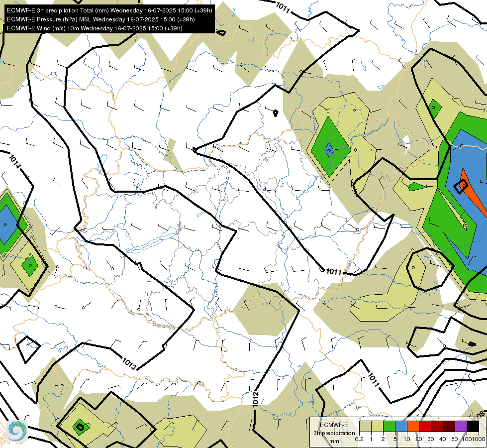Click the 'Baranya' county label

[x=163, y=325]
